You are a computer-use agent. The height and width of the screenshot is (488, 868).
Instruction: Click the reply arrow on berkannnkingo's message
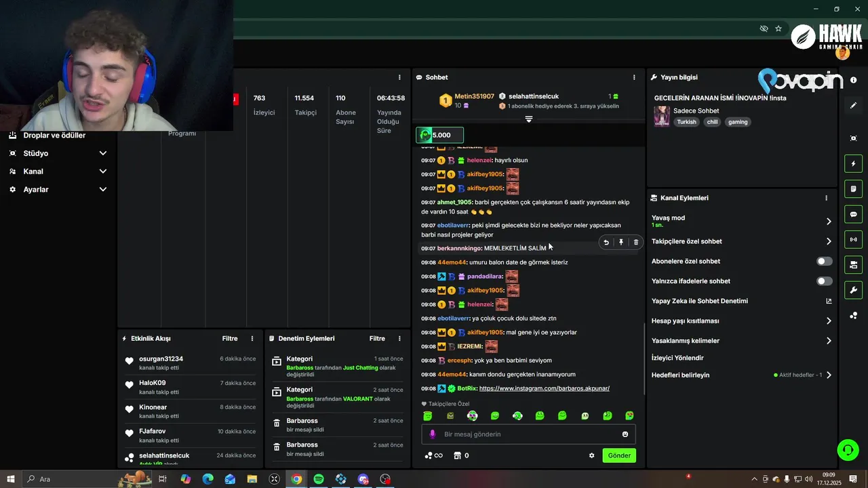click(x=606, y=242)
